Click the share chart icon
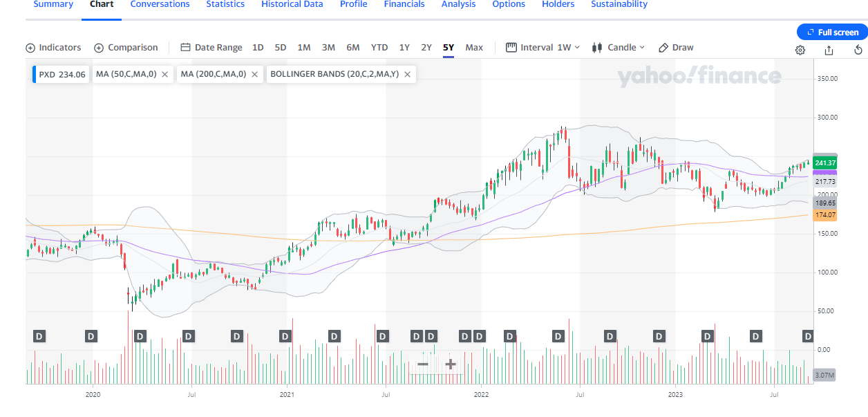This screenshot has height=417, width=868. pyautogui.click(x=829, y=50)
